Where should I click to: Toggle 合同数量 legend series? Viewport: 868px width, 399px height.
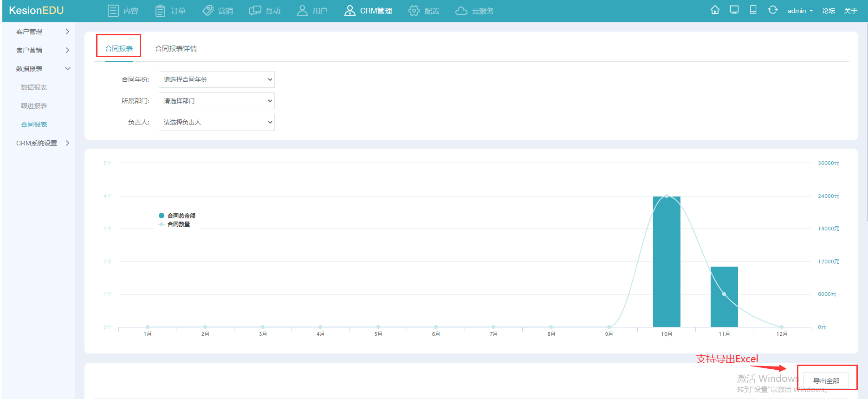[174, 224]
